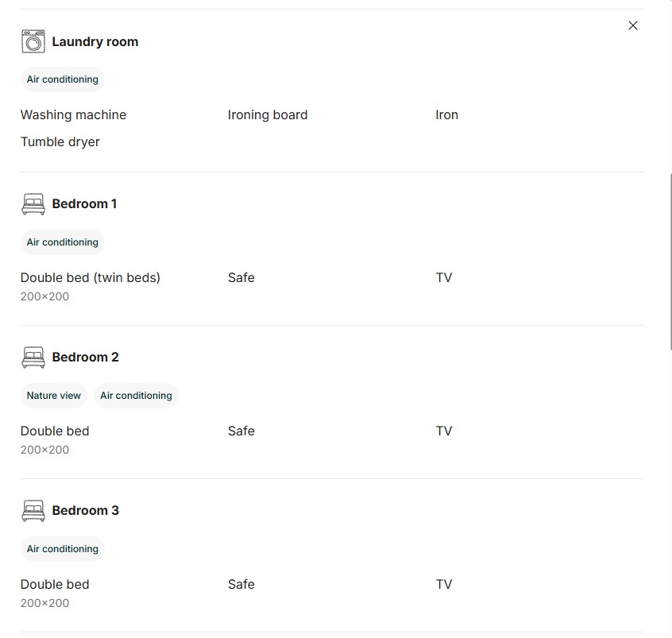This screenshot has height=638, width=672.
Task: Click the Bedroom 3 heading text
Action: (85, 511)
